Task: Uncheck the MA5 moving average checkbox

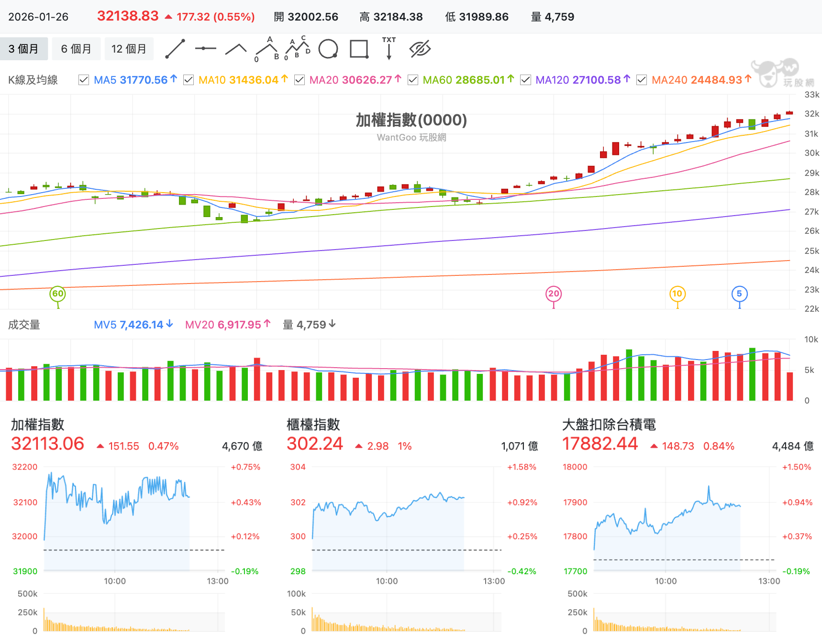Action: coord(84,80)
